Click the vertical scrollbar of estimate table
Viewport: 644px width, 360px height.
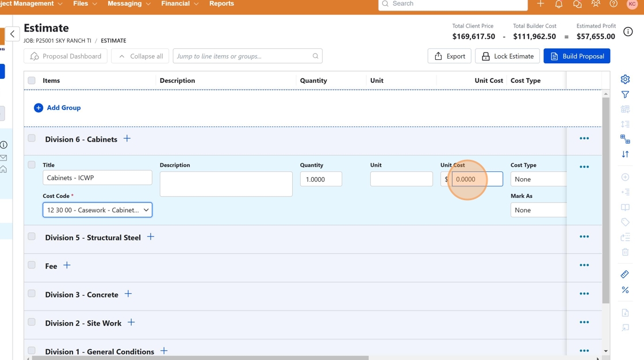tap(605, 201)
